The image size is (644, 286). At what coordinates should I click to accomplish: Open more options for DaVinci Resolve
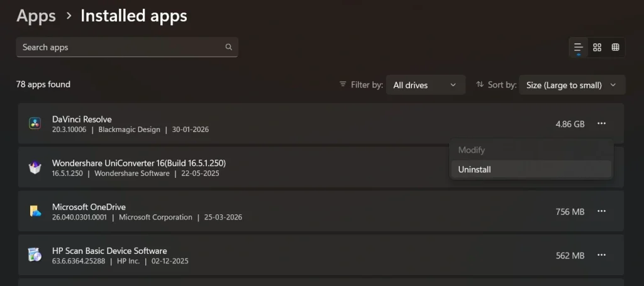click(x=602, y=123)
